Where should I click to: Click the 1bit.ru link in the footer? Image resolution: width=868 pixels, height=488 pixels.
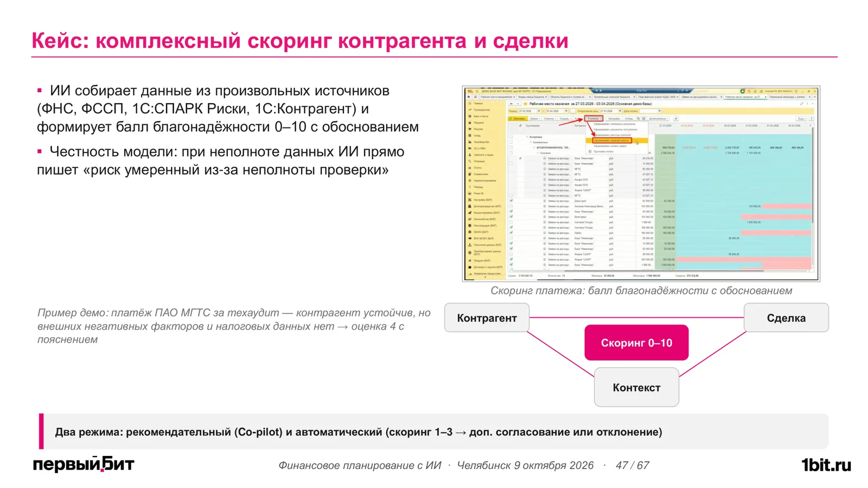click(826, 465)
